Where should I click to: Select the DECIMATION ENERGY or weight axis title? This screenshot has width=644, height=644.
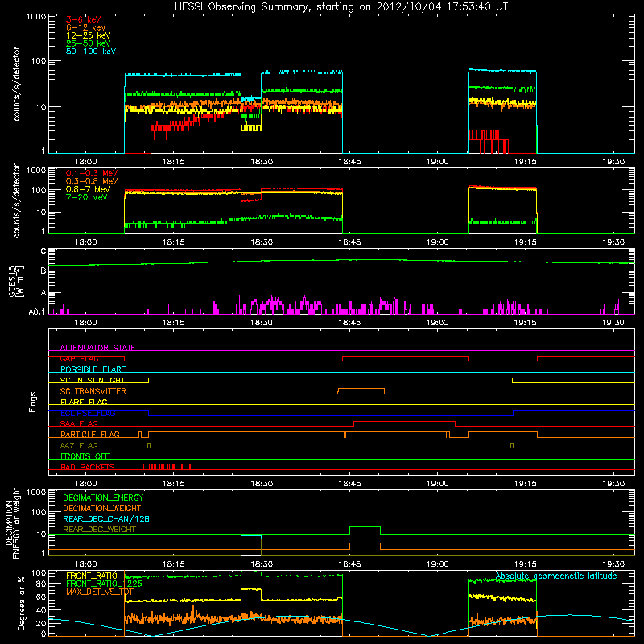click(x=12, y=522)
